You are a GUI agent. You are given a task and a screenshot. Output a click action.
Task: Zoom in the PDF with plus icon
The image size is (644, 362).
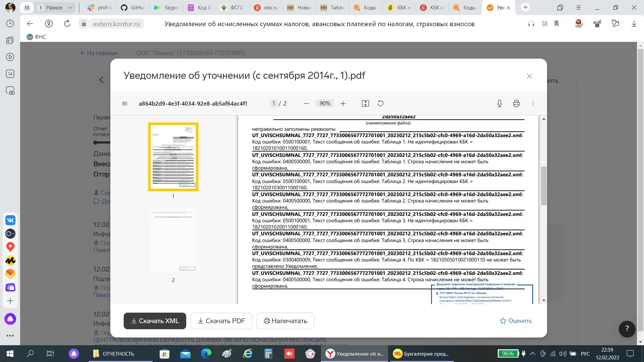click(343, 104)
